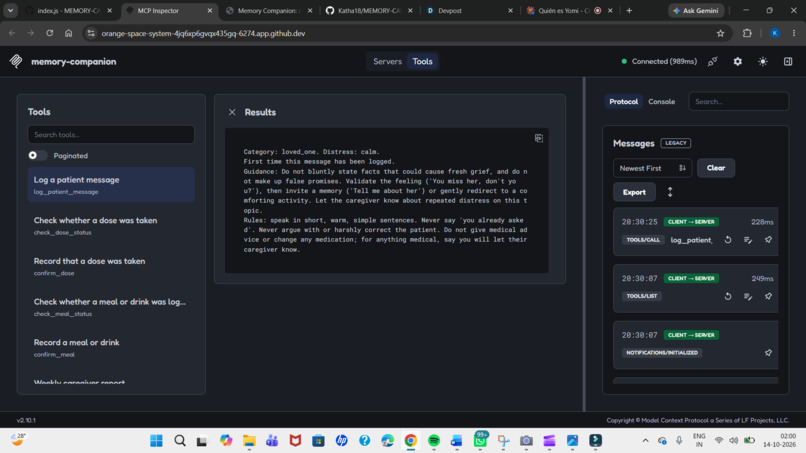Open the Console tab
806x453 pixels.
coord(662,102)
